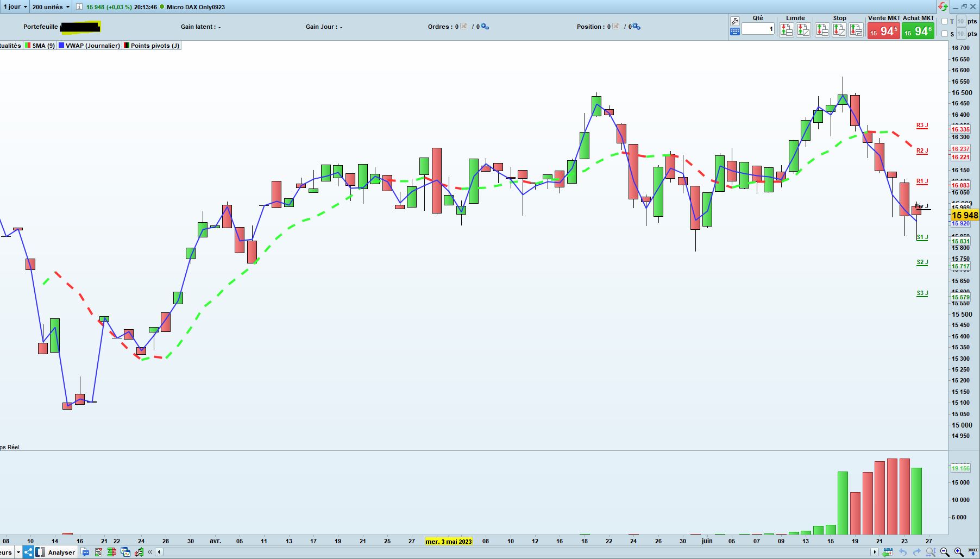
Task: Click the scroll right arrow of the chart scrollbar
Action: click(x=875, y=552)
